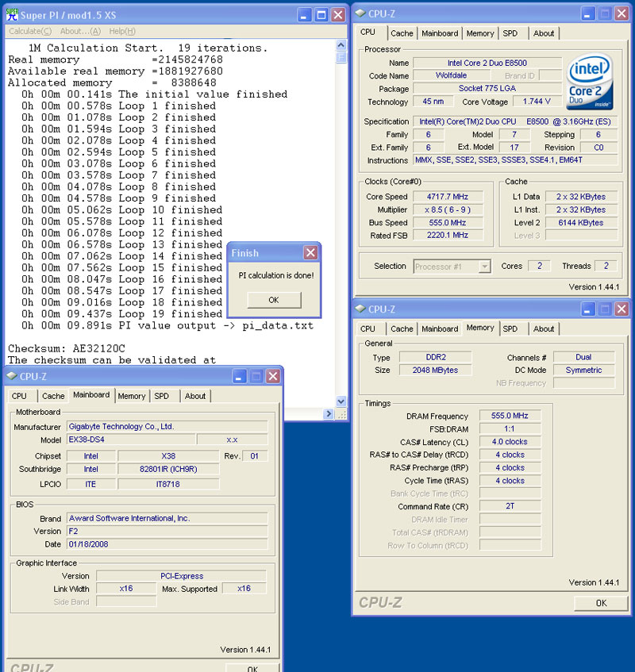The image size is (635, 672).
Task: Close the CPU-Z Memory window
Action: [x=622, y=309]
